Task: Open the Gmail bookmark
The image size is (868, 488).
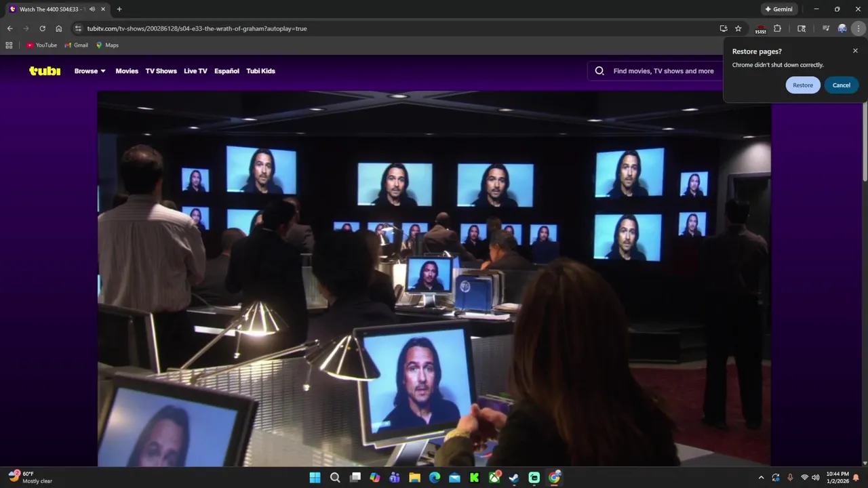Action: [x=76, y=45]
